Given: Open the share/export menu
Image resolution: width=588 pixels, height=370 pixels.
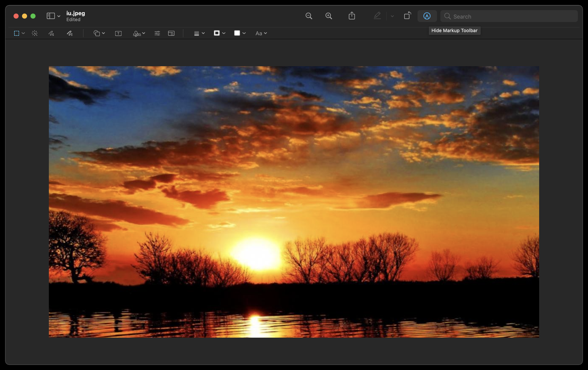Looking at the screenshot, I should [352, 16].
